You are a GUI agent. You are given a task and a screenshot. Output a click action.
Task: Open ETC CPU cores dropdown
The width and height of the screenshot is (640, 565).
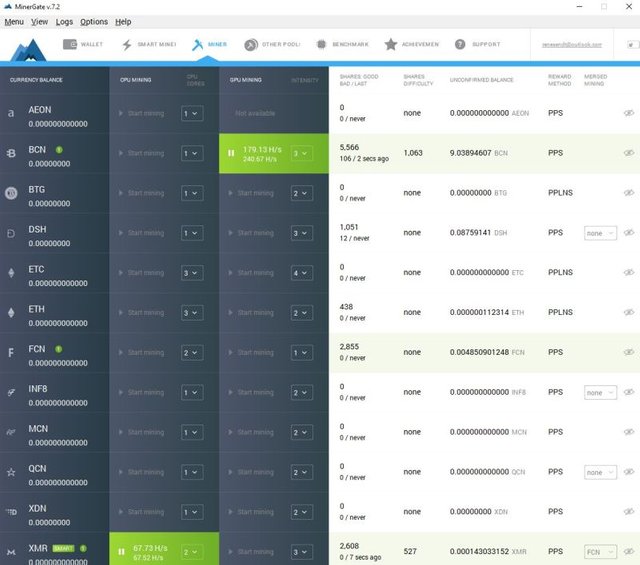(x=192, y=273)
